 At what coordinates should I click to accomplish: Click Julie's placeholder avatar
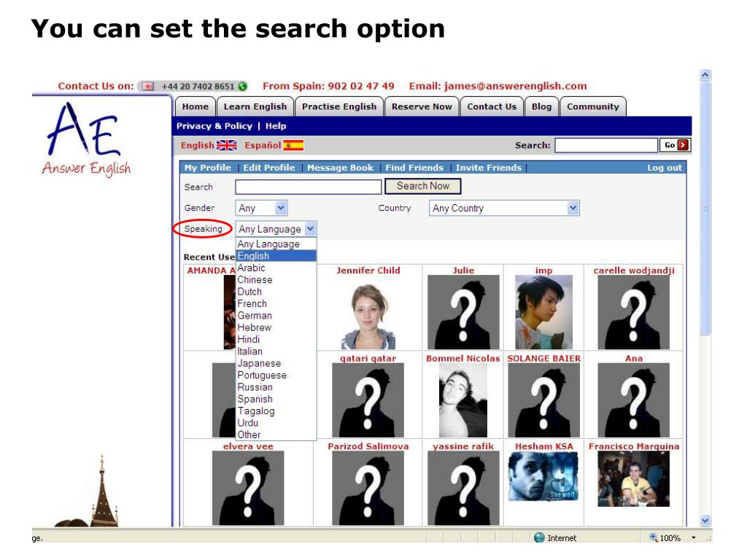(463, 312)
